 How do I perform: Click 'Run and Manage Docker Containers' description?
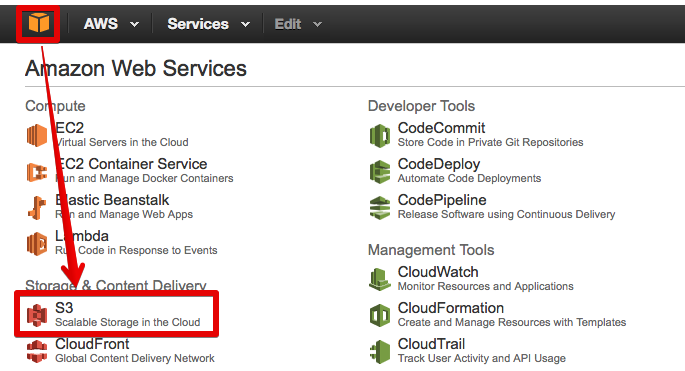tap(144, 178)
